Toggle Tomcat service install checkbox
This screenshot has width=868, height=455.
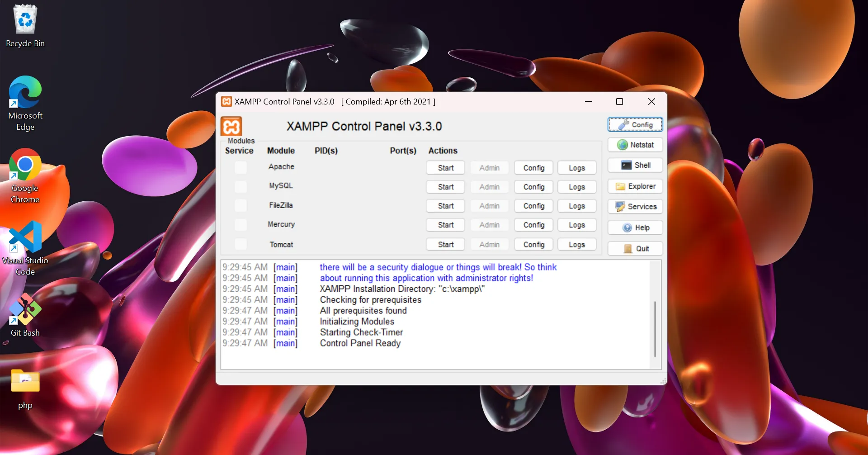click(x=241, y=244)
